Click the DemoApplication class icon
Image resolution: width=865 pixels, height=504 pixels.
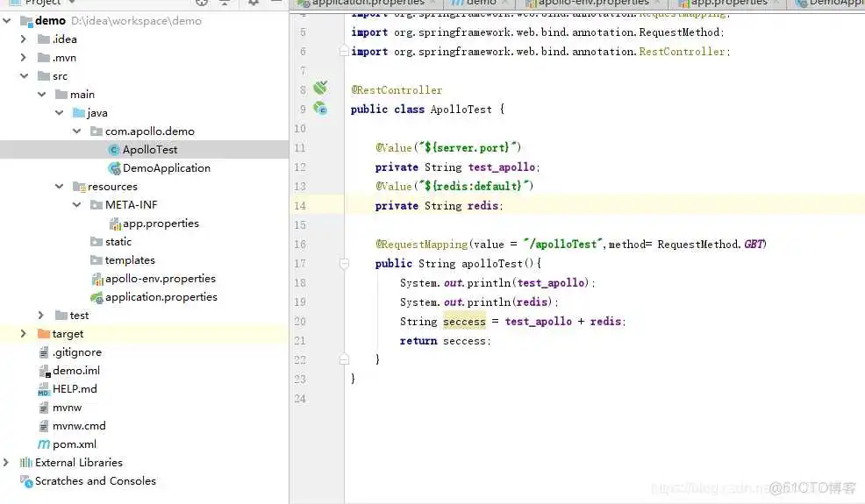click(114, 168)
